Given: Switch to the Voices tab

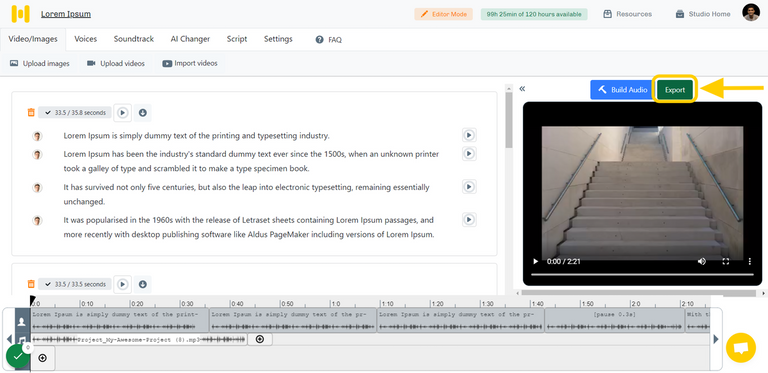Looking at the screenshot, I should coord(86,39).
